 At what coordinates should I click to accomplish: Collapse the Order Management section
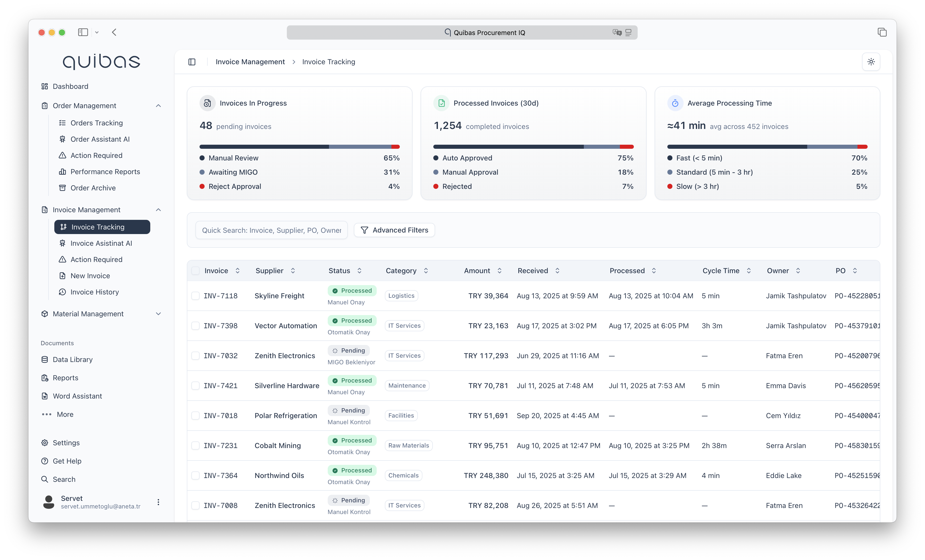(158, 105)
